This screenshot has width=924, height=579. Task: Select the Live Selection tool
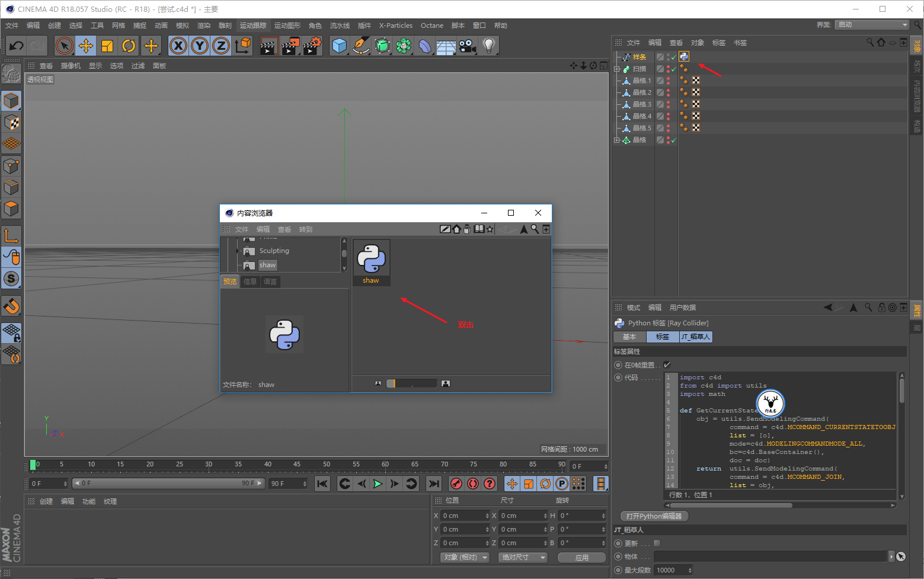coord(65,46)
